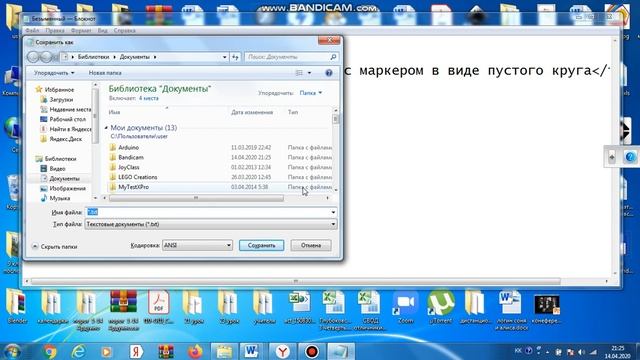The image size is (640, 360).
Task: Select Blender desktop icon
Action: (16, 308)
